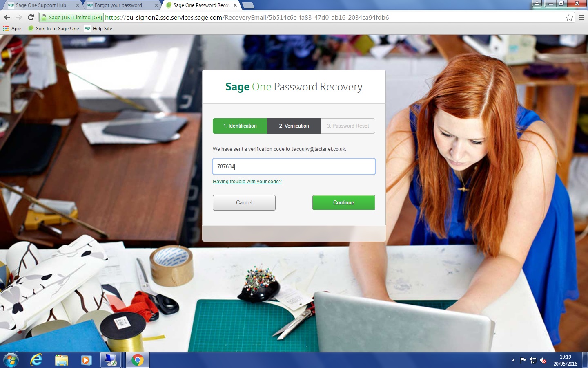Viewport: 588px width, 368px height.
Task: Click the Chrome user profile button
Action: pos(537,4)
